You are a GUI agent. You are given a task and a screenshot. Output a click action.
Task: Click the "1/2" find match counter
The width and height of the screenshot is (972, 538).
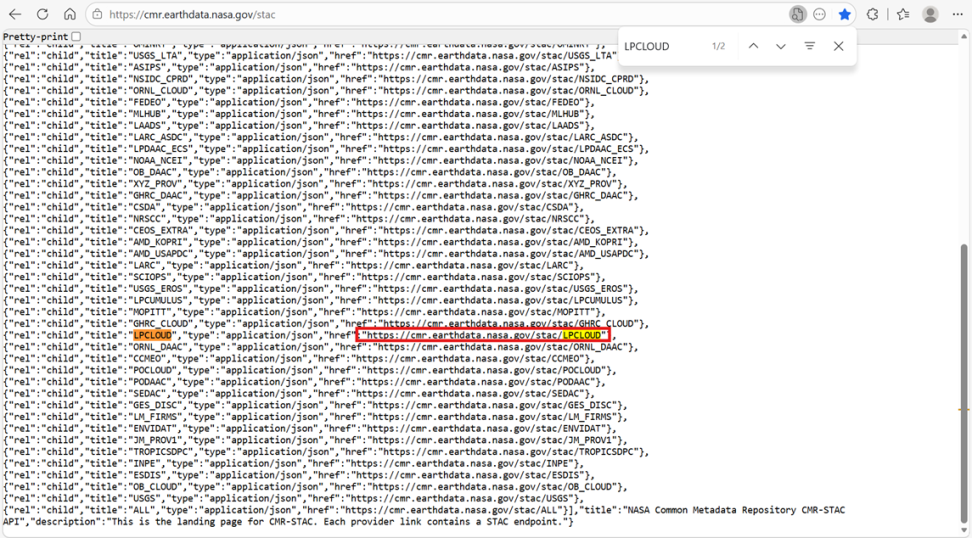[718, 46]
